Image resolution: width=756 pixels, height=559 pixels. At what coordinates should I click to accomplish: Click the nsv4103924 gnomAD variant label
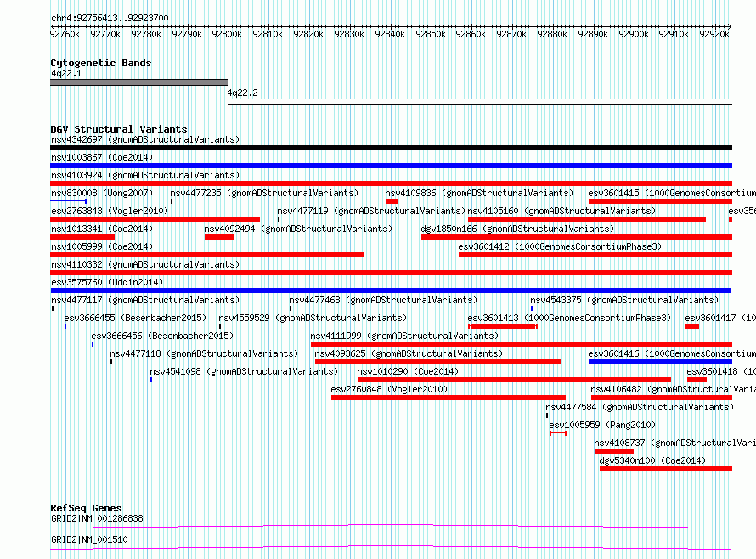click(x=145, y=175)
